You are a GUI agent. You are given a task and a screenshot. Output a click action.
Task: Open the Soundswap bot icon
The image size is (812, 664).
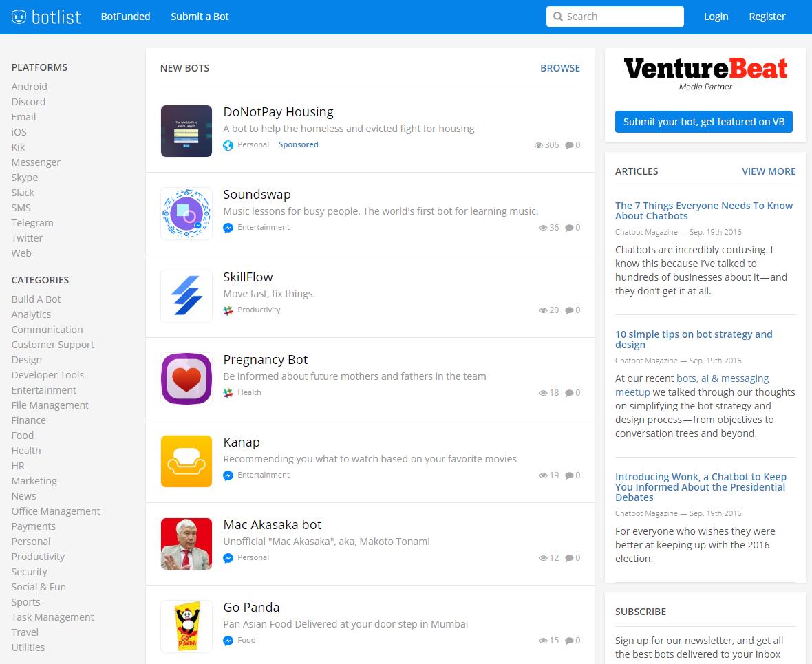pyautogui.click(x=186, y=213)
